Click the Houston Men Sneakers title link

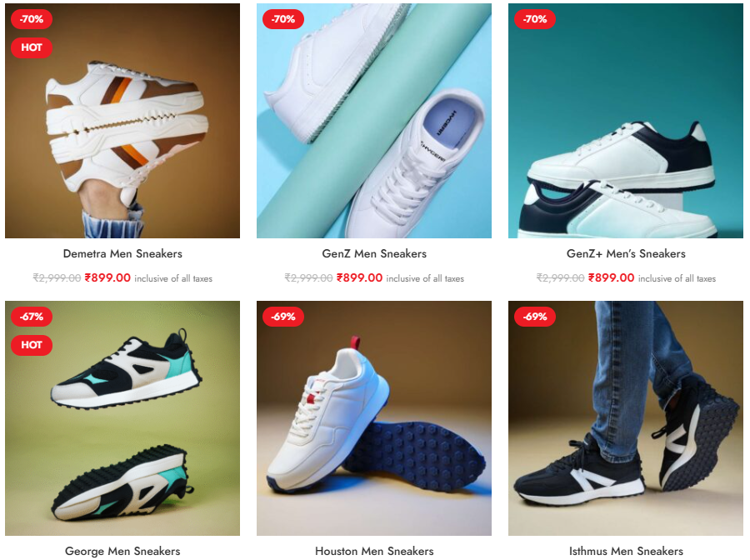374,551
